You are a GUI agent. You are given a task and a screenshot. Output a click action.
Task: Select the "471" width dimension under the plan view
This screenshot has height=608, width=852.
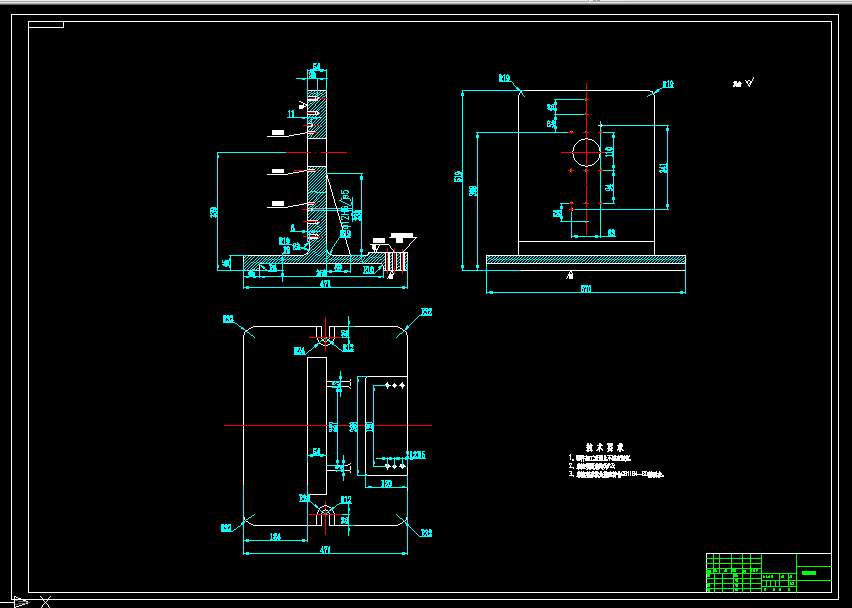click(325, 550)
